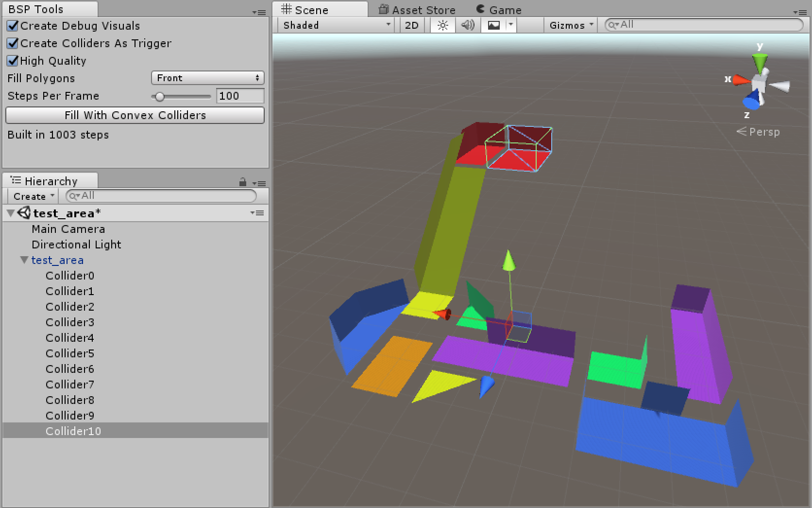Toggle the Hierarchy lock icon
Image resolution: width=812 pixels, height=508 pixels.
point(243,182)
